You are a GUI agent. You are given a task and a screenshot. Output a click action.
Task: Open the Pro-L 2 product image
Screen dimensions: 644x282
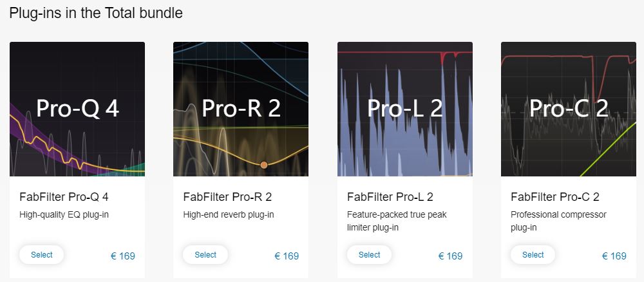405,109
